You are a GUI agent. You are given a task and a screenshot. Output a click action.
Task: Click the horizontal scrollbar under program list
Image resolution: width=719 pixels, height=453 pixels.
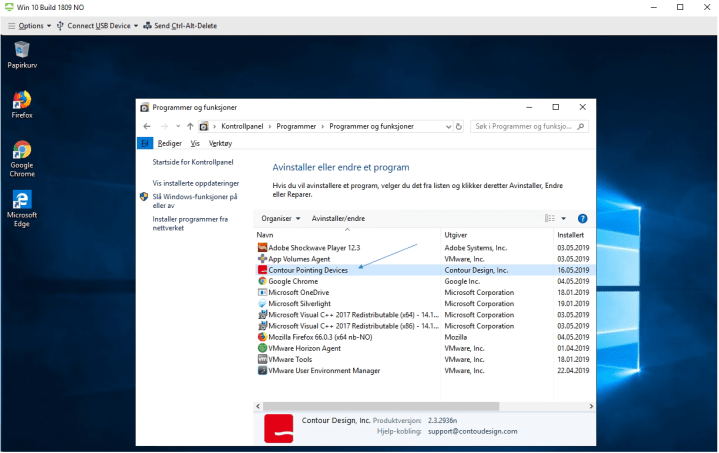point(400,406)
